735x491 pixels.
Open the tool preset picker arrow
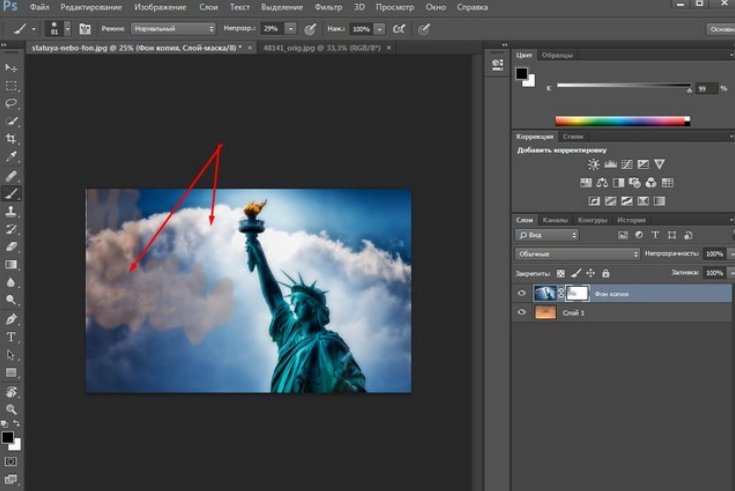point(34,29)
